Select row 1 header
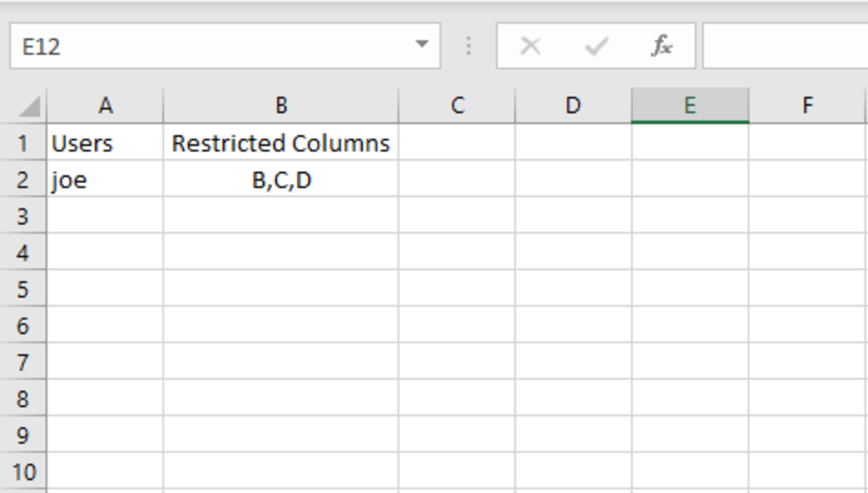This screenshot has height=493, width=868. (x=23, y=143)
